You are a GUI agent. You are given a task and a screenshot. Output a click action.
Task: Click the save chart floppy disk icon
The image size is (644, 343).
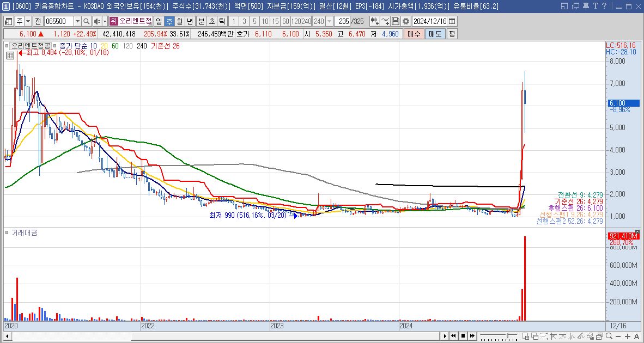coord(396,21)
